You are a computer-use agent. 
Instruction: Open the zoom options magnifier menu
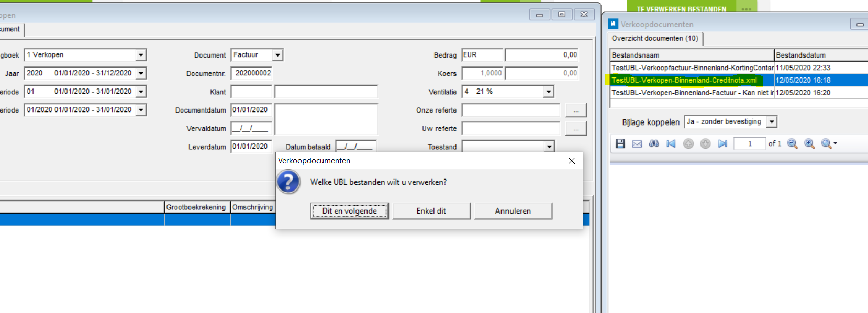pyautogui.click(x=829, y=143)
